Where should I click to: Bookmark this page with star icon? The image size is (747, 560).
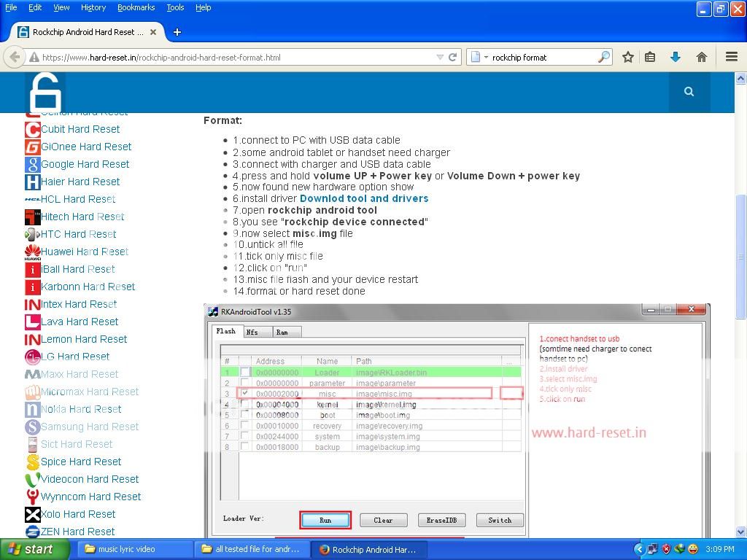coord(627,57)
